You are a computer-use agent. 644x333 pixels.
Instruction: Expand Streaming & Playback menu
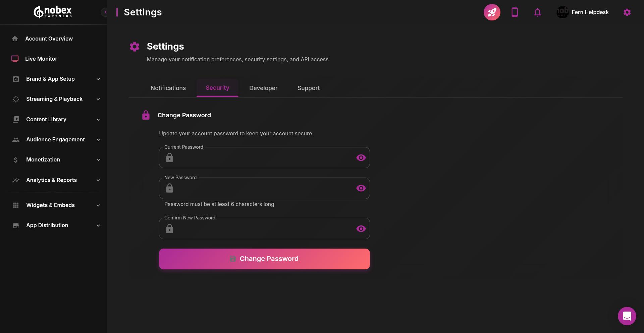tap(98, 99)
